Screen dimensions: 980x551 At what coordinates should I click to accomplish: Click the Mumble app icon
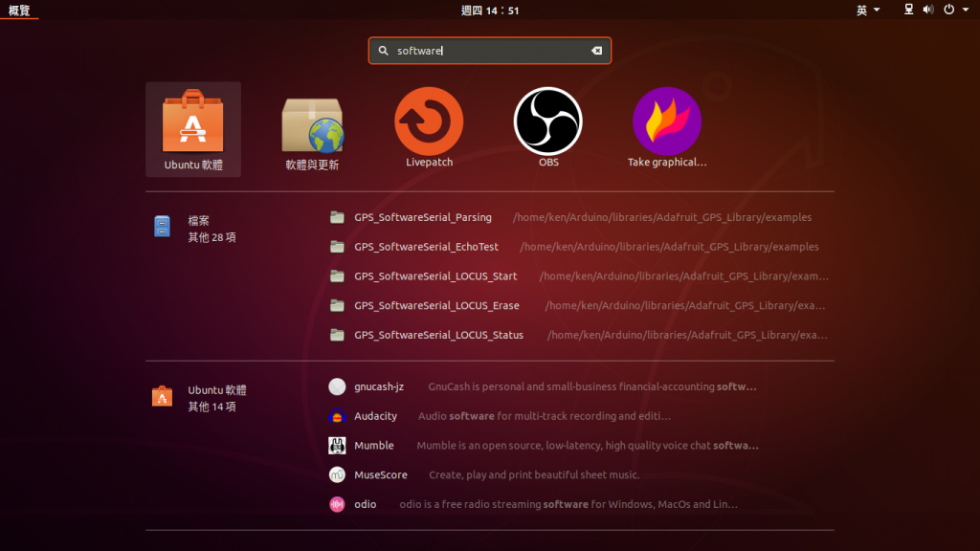point(337,446)
